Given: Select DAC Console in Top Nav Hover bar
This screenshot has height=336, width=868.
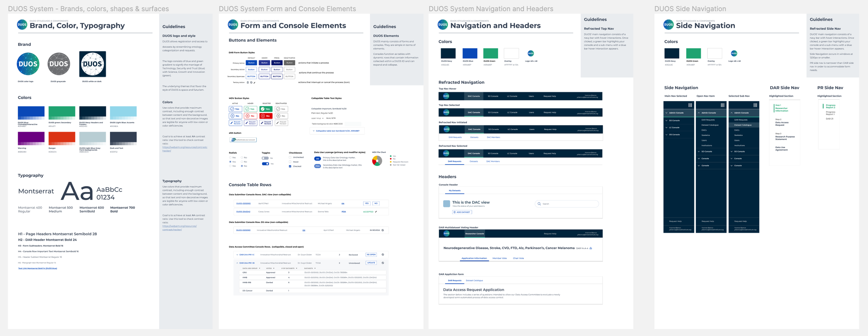Looking at the screenshot, I should click(474, 96).
